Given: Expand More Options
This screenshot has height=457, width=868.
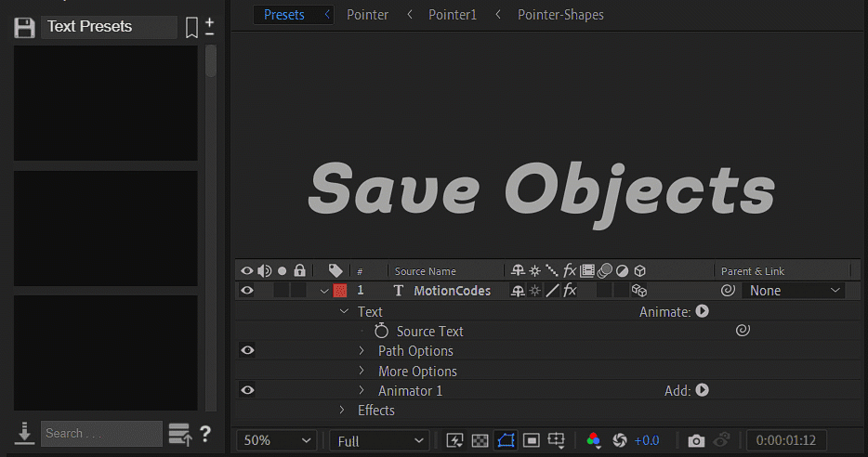Looking at the screenshot, I should [362, 370].
